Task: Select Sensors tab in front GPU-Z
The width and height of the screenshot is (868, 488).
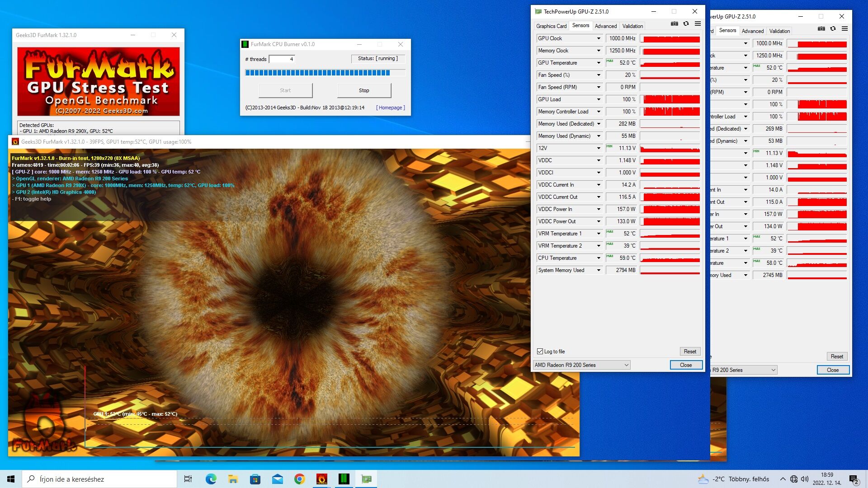Action: point(580,25)
